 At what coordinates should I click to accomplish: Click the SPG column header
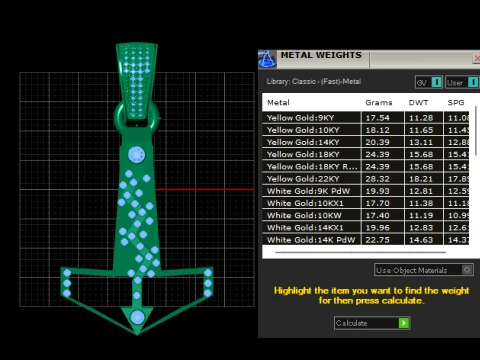456,103
